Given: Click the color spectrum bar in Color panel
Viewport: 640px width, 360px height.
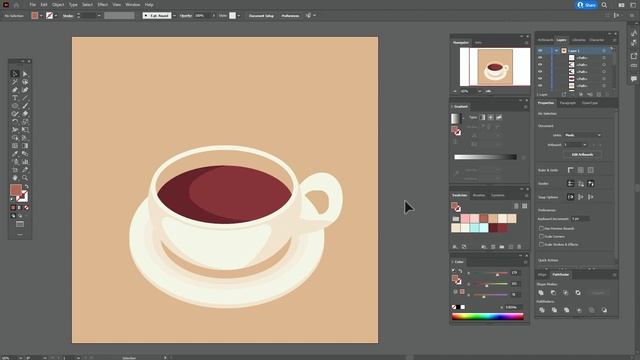Looking at the screenshot, I should (x=487, y=316).
